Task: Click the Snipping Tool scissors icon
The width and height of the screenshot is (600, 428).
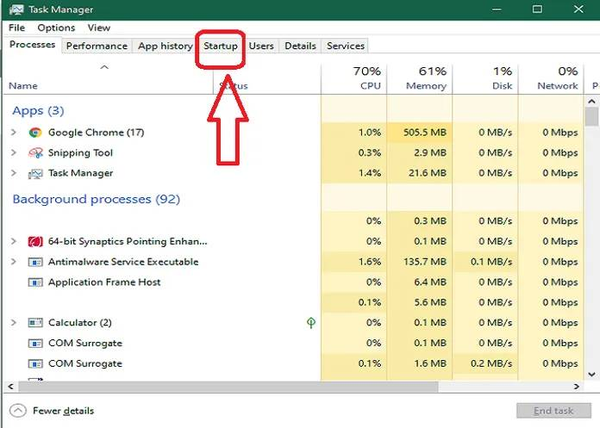Action: (35, 153)
